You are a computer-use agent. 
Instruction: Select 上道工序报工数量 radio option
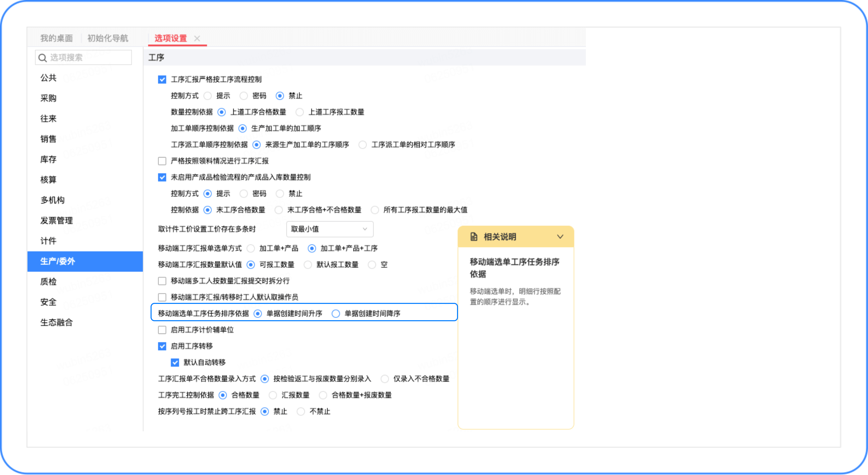[299, 112]
